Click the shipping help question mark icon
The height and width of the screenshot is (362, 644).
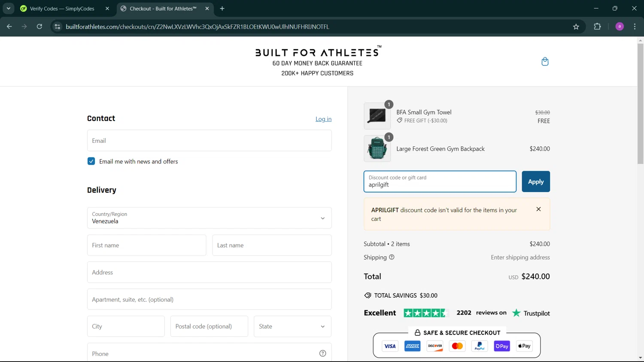pyautogui.click(x=392, y=257)
